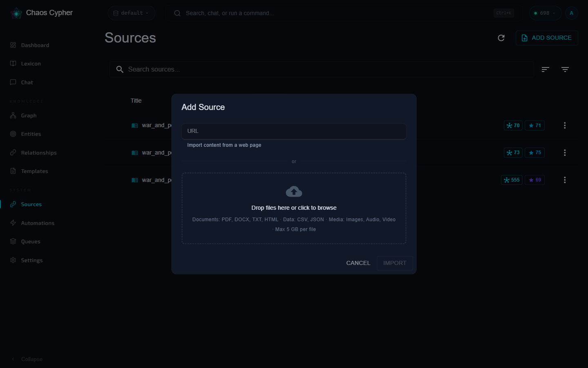Navigate to Entities
The height and width of the screenshot is (368, 588).
point(31,134)
